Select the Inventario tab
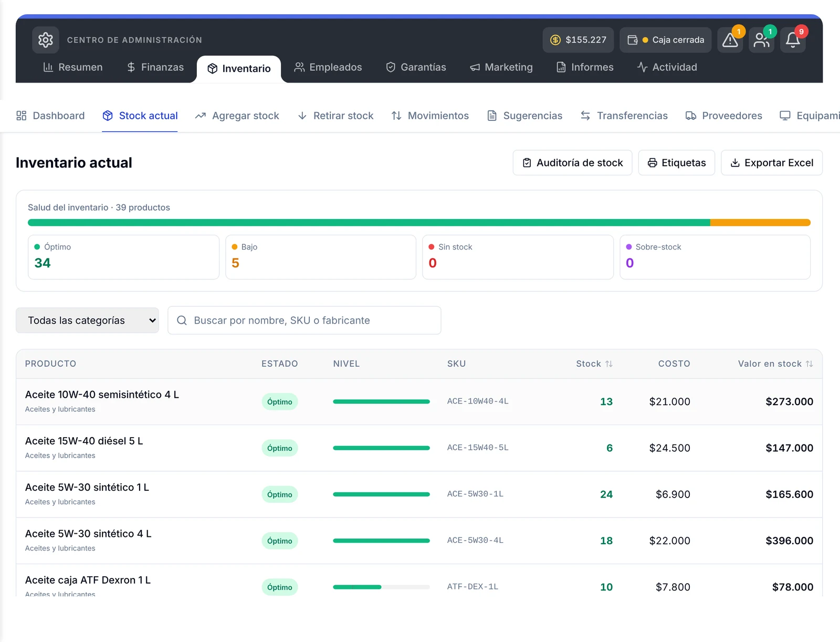The image size is (840, 642). 239,69
